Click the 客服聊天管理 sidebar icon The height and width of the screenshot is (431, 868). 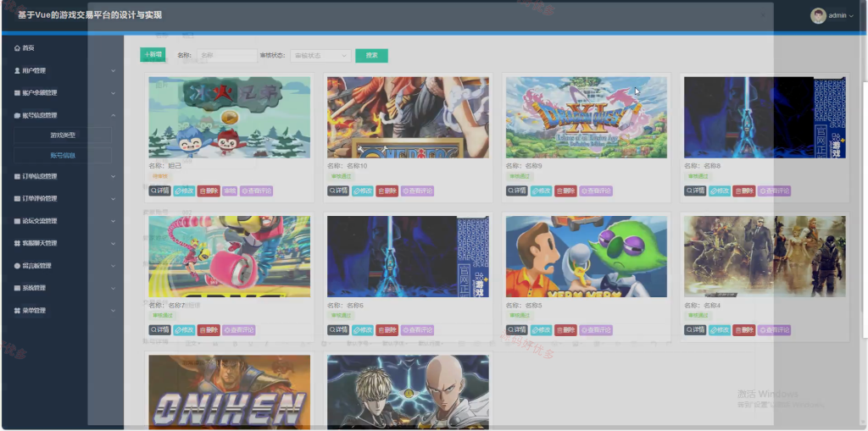17,243
